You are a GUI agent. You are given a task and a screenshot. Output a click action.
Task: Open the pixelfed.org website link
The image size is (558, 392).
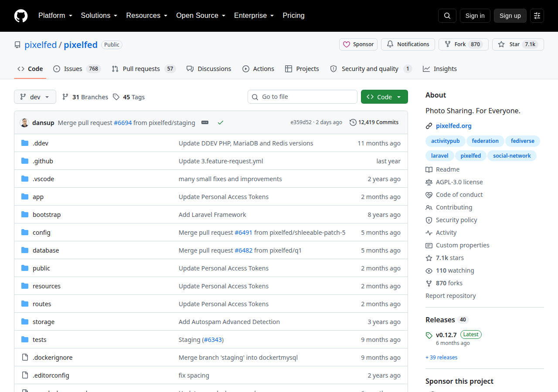click(x=454, y=126)
